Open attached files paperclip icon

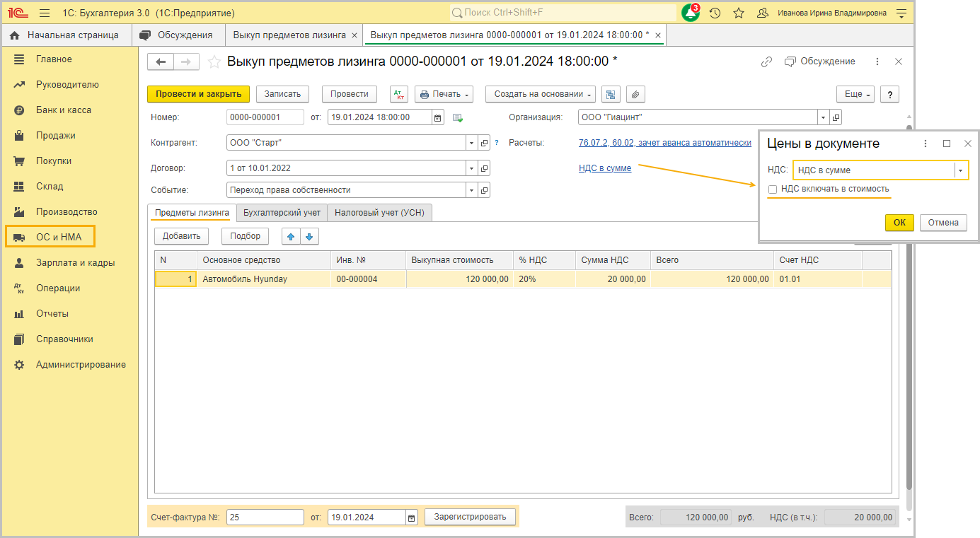tap(635, 94)
